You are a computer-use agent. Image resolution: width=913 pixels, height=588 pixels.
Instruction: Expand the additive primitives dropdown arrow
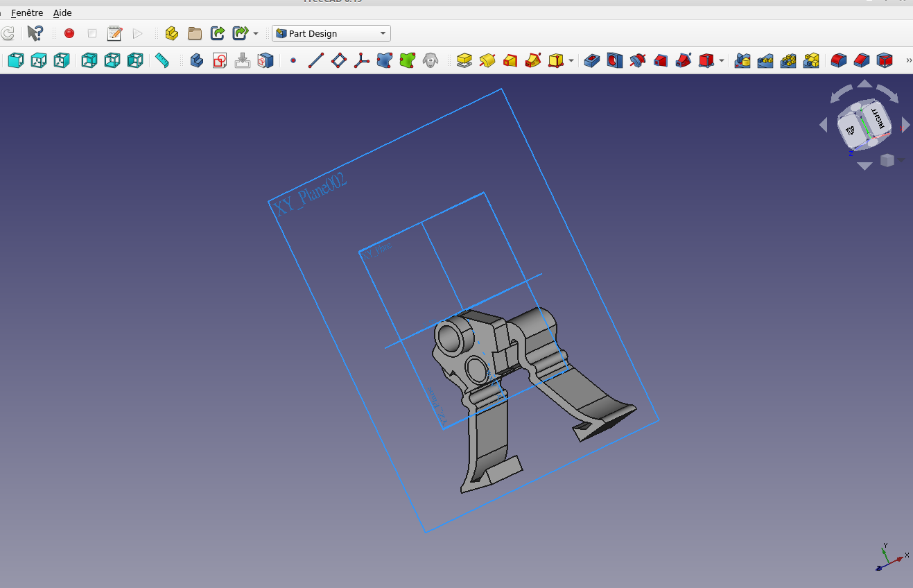[x=571, y=61]
